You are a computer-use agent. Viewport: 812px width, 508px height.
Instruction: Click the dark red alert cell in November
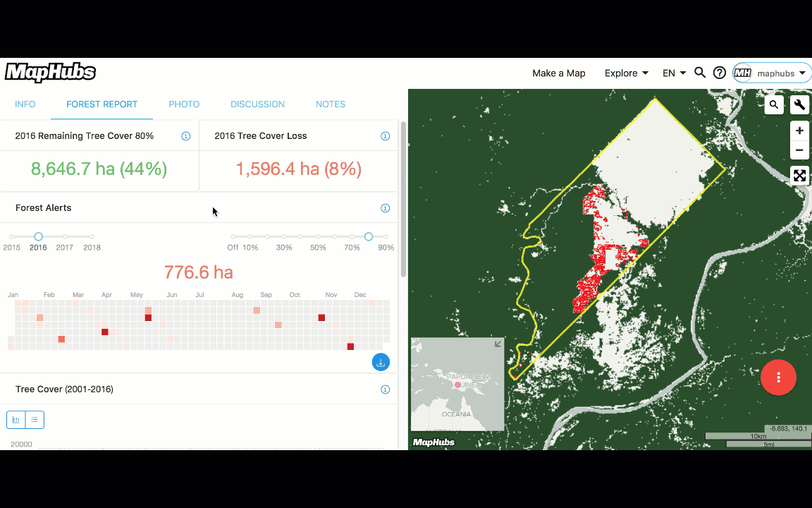(321, 317)
